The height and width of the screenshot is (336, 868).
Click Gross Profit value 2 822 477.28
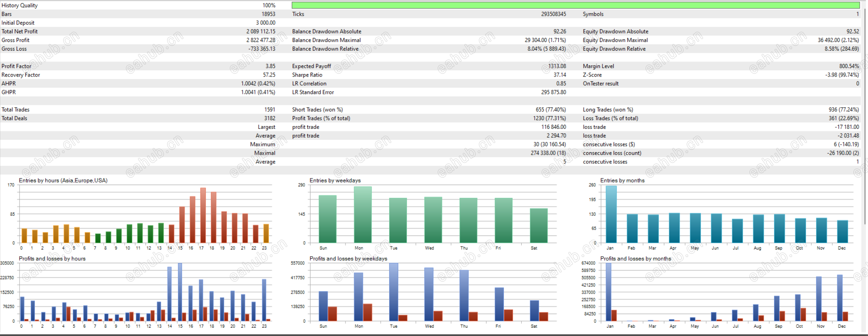coord(261,40)
